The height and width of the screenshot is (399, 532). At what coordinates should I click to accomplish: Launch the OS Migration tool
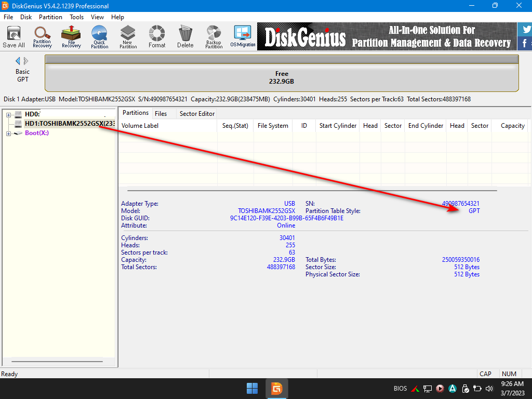pos(243,37)
